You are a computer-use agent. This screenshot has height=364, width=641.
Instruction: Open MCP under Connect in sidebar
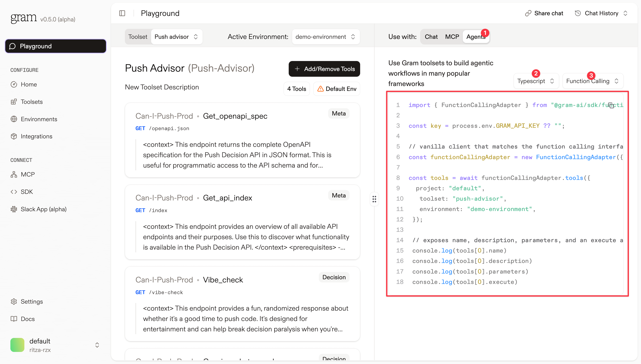point(56,175)
